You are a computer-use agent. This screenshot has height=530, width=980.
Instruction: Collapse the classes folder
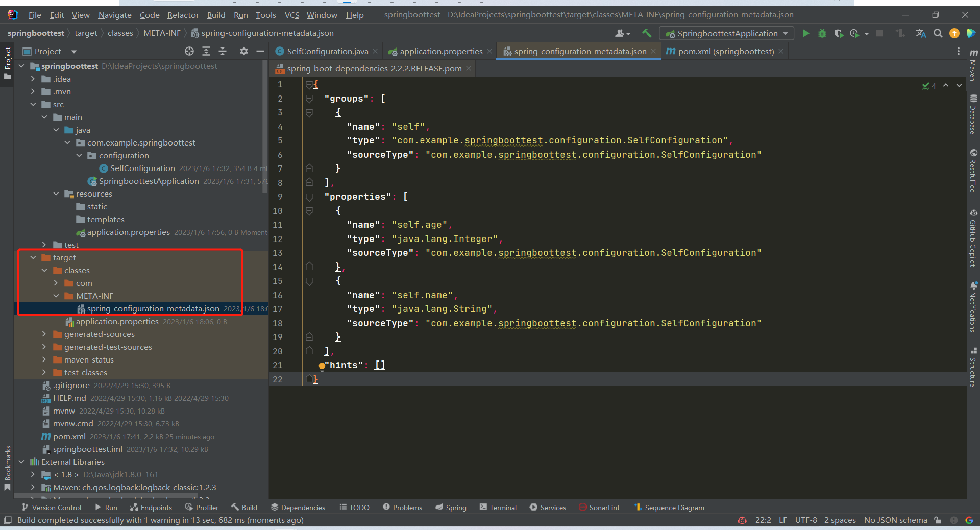click(x=44, y=270)
